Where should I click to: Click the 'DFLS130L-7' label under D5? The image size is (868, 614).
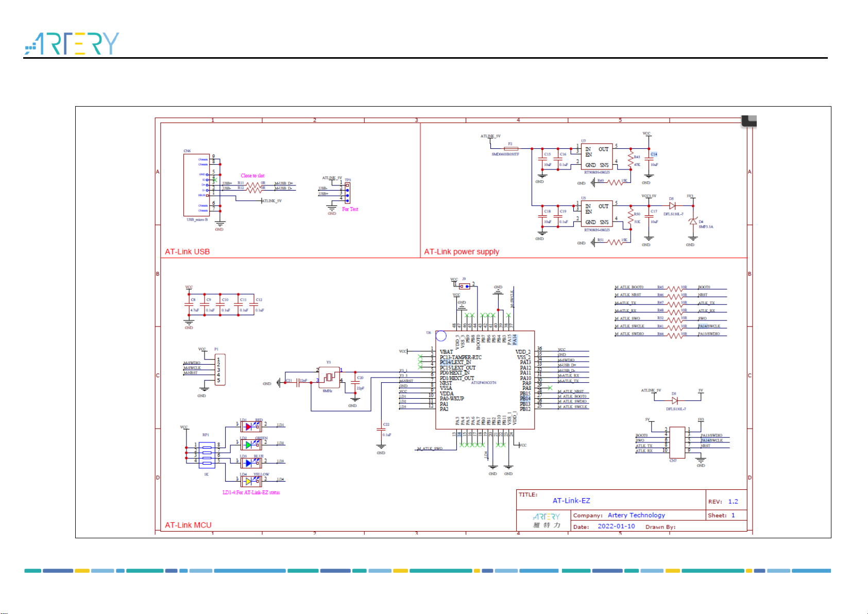click(673, 214)
